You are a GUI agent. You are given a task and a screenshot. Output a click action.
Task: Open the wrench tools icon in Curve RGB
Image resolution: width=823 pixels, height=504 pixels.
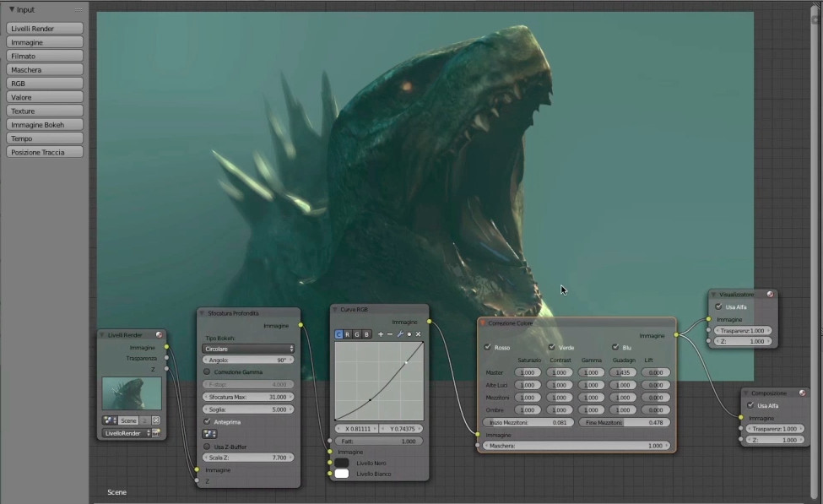400,334
